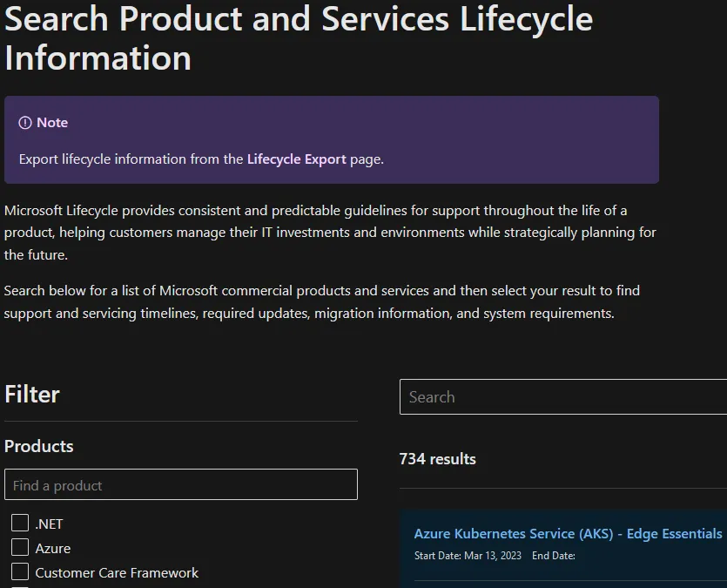The width and height of the screenshot is (727, 588).
Task: Open Azure Kubernetes Service (AKS) - Edge Essentials result
Action: coord(568,534)
